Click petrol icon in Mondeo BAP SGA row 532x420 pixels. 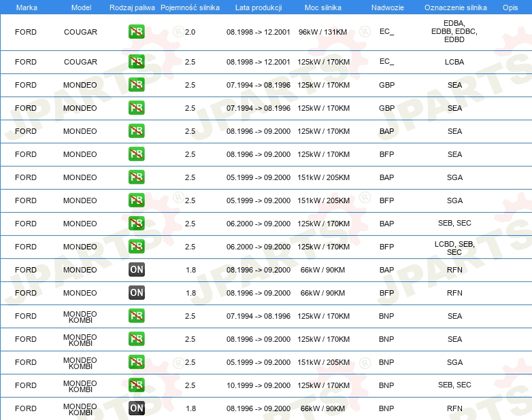[136, 177]
